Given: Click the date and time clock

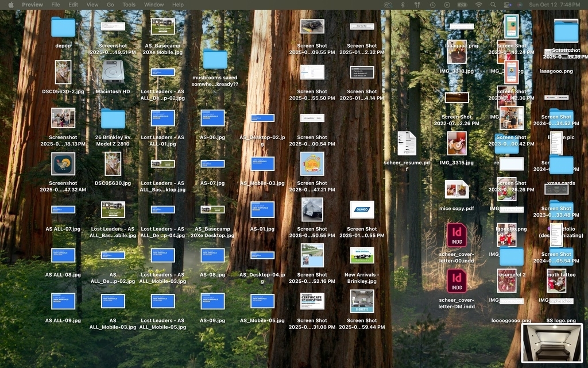Looking at the screenshot, I should pos(554,5).
